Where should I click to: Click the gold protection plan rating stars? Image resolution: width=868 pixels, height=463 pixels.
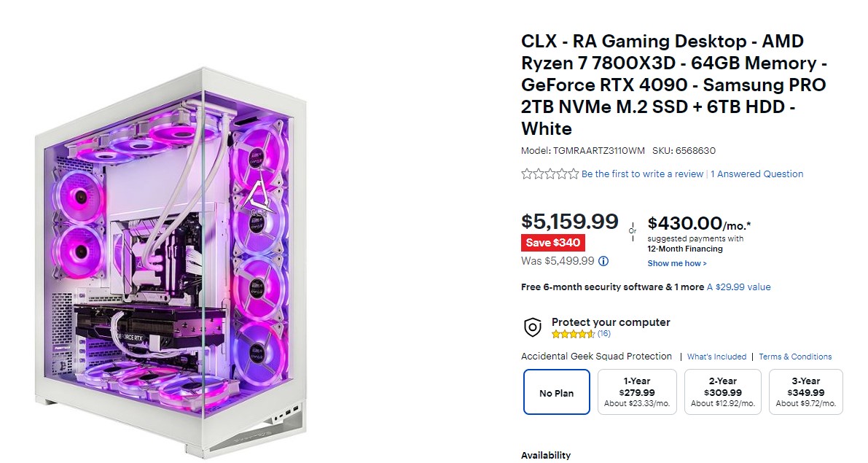click(x=573, y=334)
